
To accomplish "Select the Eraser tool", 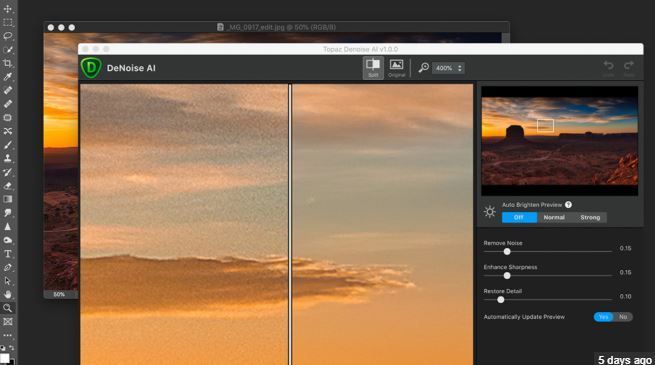I will click(8, 186).
